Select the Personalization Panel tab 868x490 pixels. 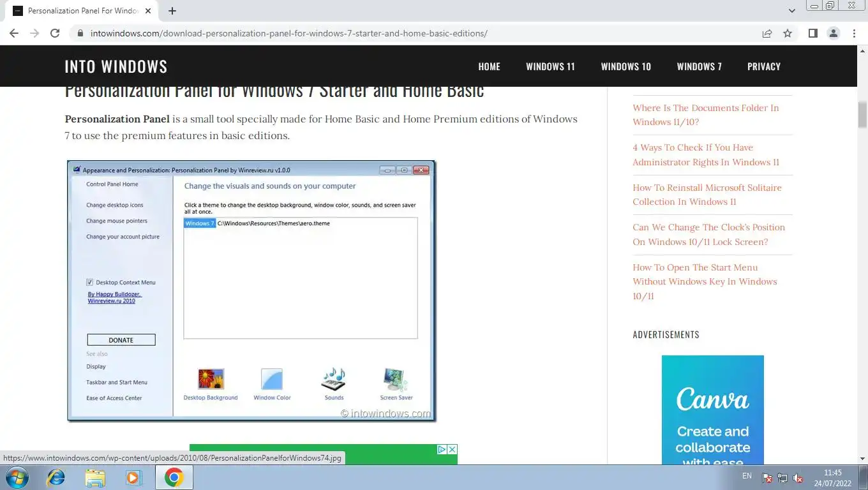coord(80,11)
